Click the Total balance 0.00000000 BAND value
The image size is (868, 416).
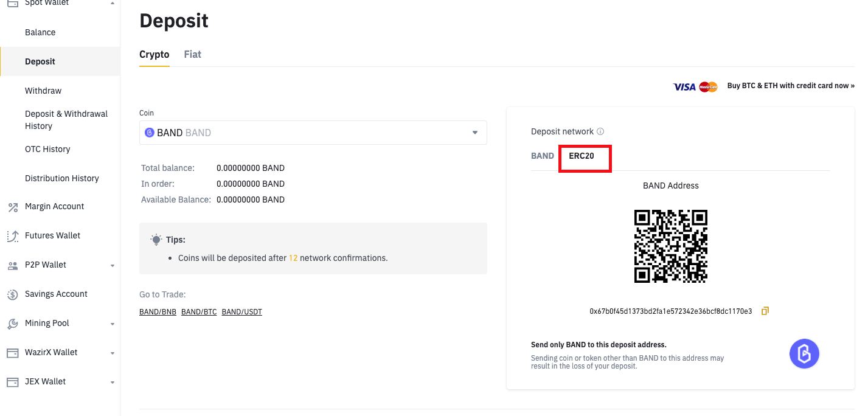pyautogui.click(x=251, y=168)
